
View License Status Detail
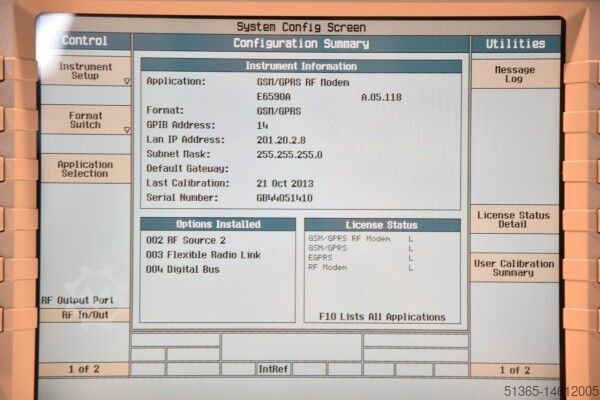514,220
